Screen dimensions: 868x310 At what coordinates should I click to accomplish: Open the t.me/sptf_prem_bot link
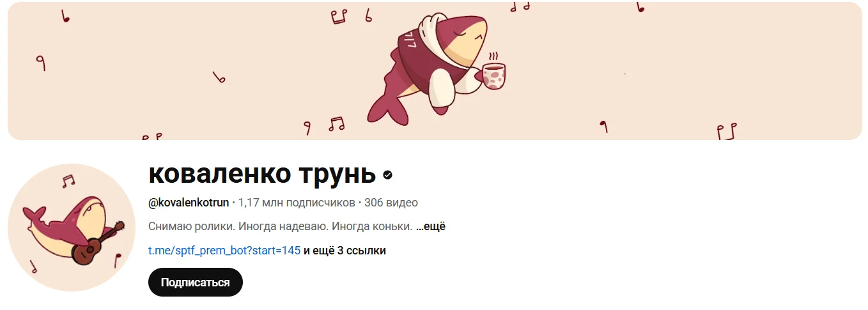224,251
